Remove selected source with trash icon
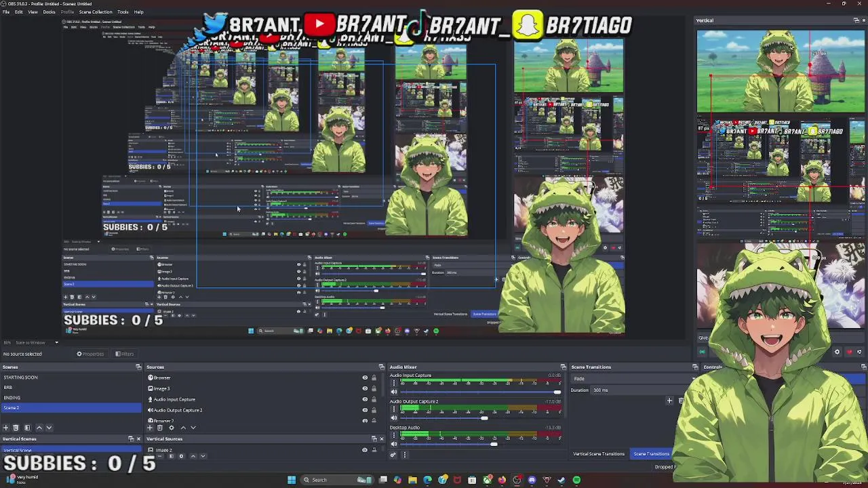The height and width of the screenshot is (488, 868). [x=160, y=428]
